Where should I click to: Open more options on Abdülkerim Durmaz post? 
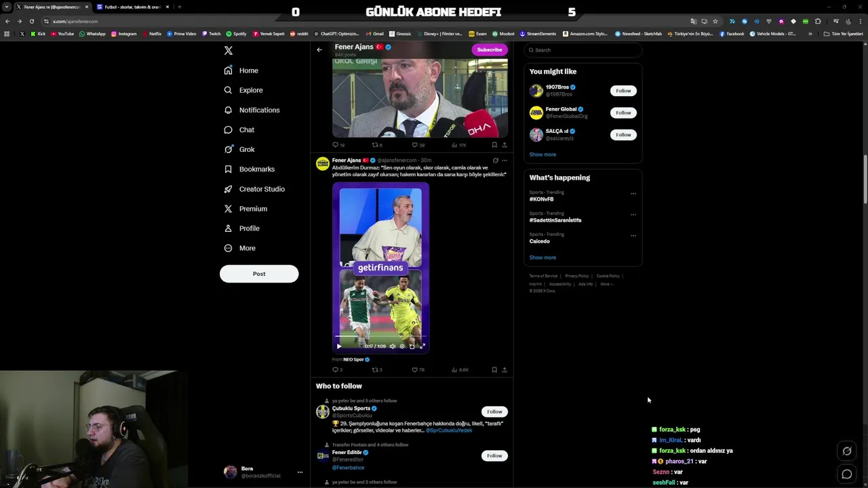pos(505,161)
